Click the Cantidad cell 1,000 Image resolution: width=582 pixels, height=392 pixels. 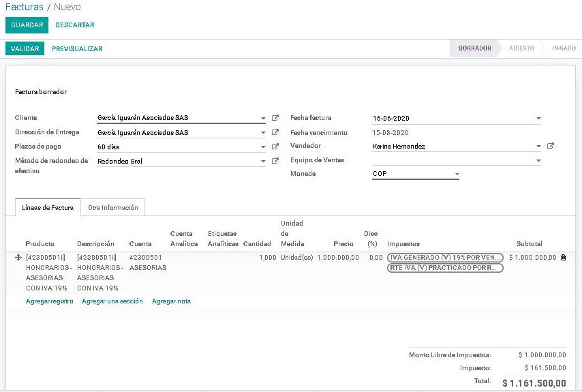(268, 257)
